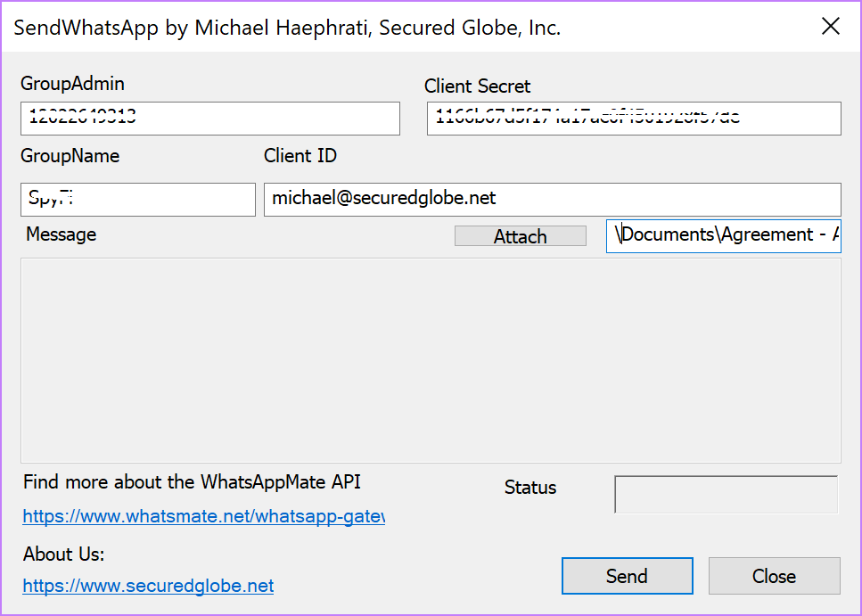Click inside the GroupName text box
The image size is (862, 616).
[x=138, y=200]
